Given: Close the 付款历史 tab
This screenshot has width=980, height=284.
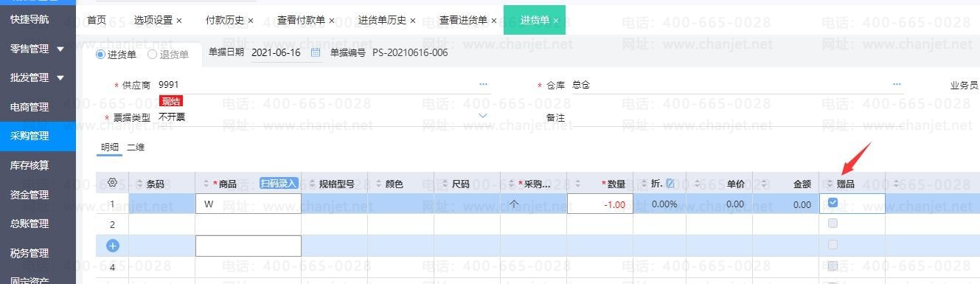Looking at the screenshot, I should [251, 21].
